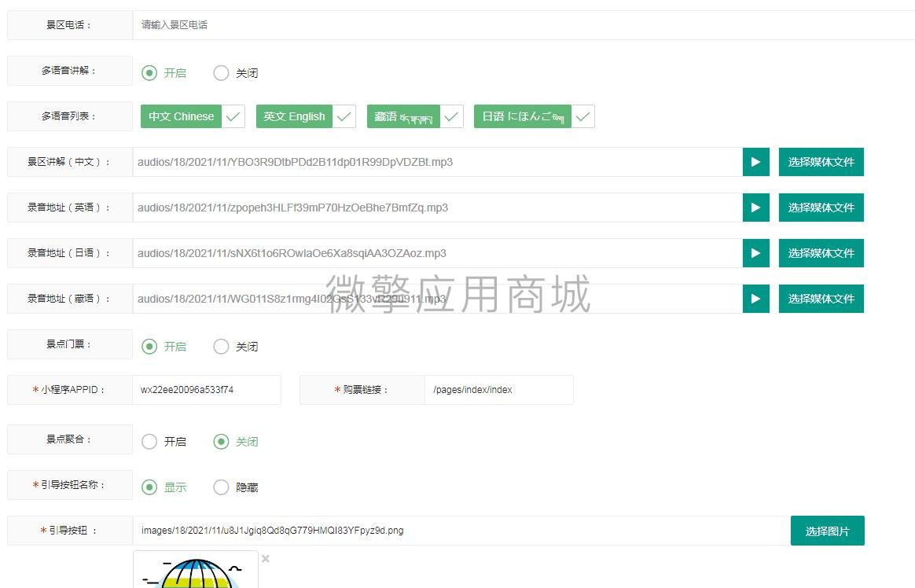The height and width of the screenshot is (588, 915).
Task: Play the Chinese scenic narration audio
Action: coord(755,162)
